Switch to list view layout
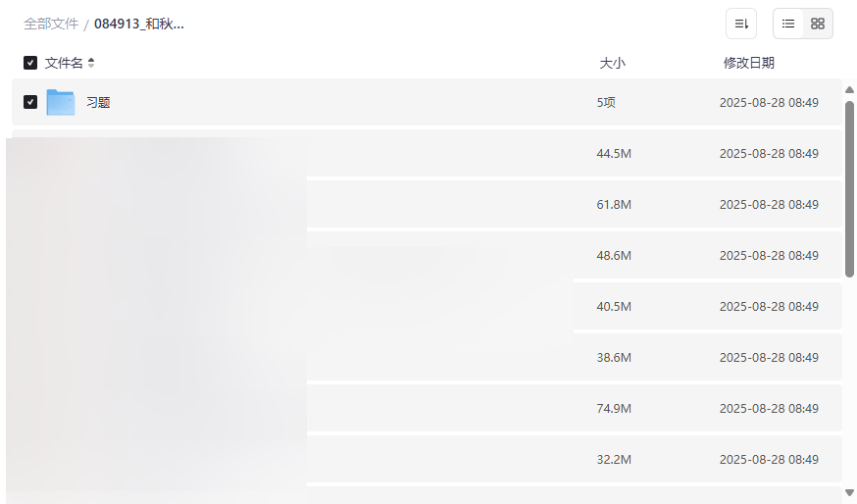Image resolution: width=857 pixels, height=504 pixels. coord(788,24)
